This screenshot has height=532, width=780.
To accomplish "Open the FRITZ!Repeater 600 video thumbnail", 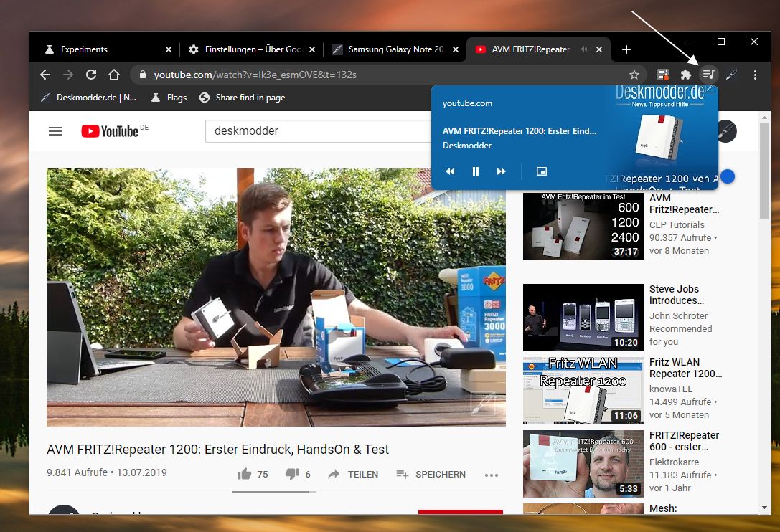I will point(583,463).
